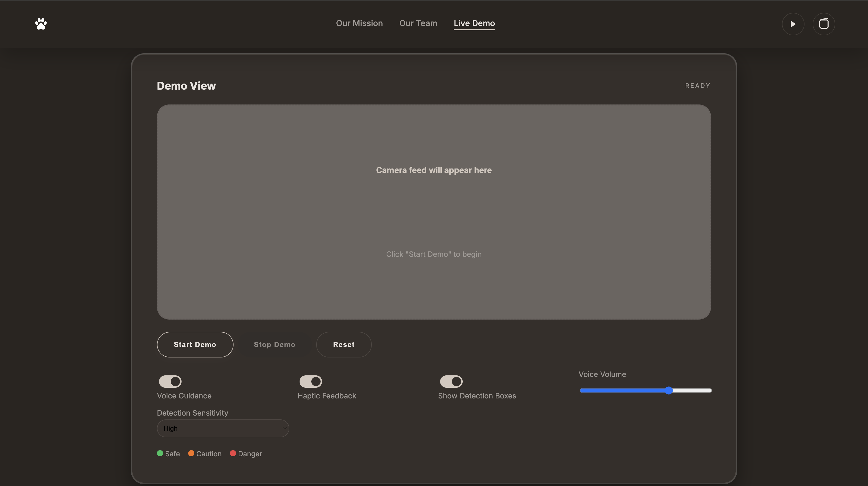This screenshot has width=868, height=486.
Task: Click the green Safe legend dot
Action: pos(160,453)
